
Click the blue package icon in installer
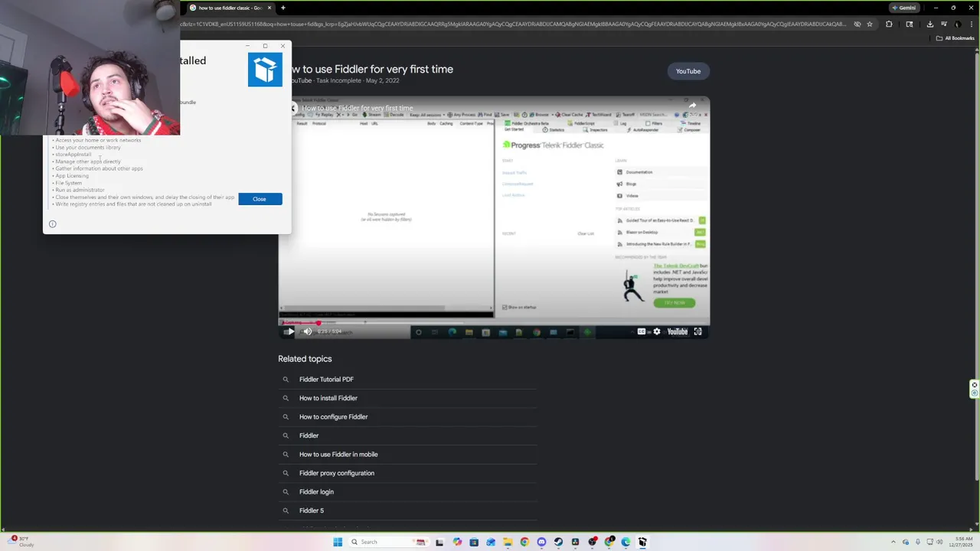tap(265, 70)
